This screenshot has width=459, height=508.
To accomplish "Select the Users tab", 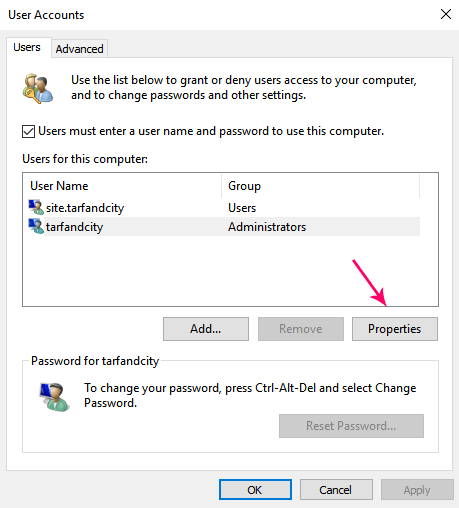I will pyautogui.click(x=27, y=47).
